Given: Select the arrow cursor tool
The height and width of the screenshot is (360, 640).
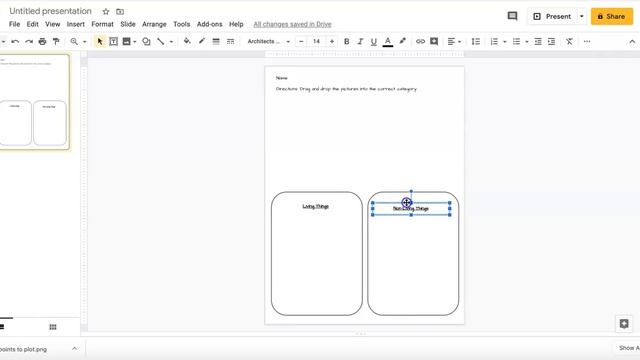Looking at the screenshot, I should (100, 42).
